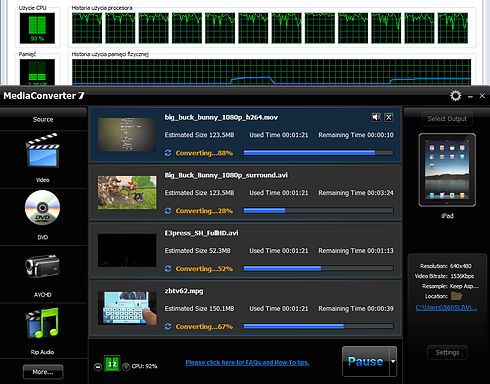490x384 pixels.
Task: Pause the ongoing conversions
Action: tap(366, 362)
